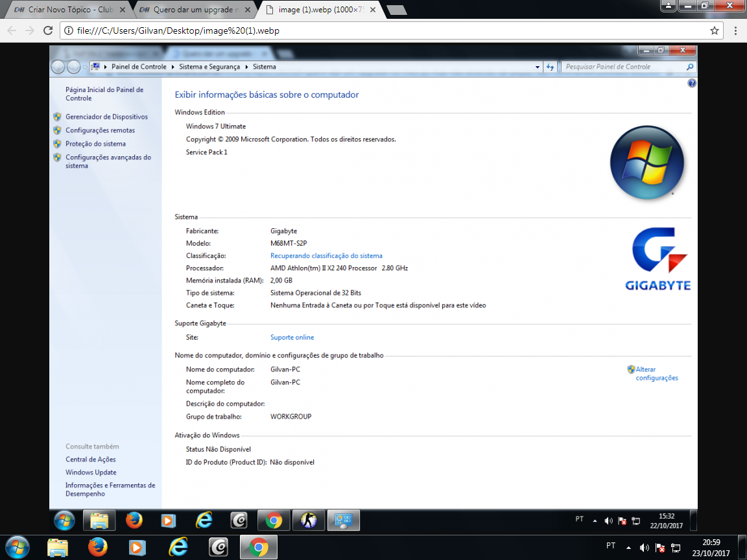The width and height of the screenshot is (747, 560).
Task: Click the shield icon beside Gerenciador de Dispositivos
Action: (57, 117)
